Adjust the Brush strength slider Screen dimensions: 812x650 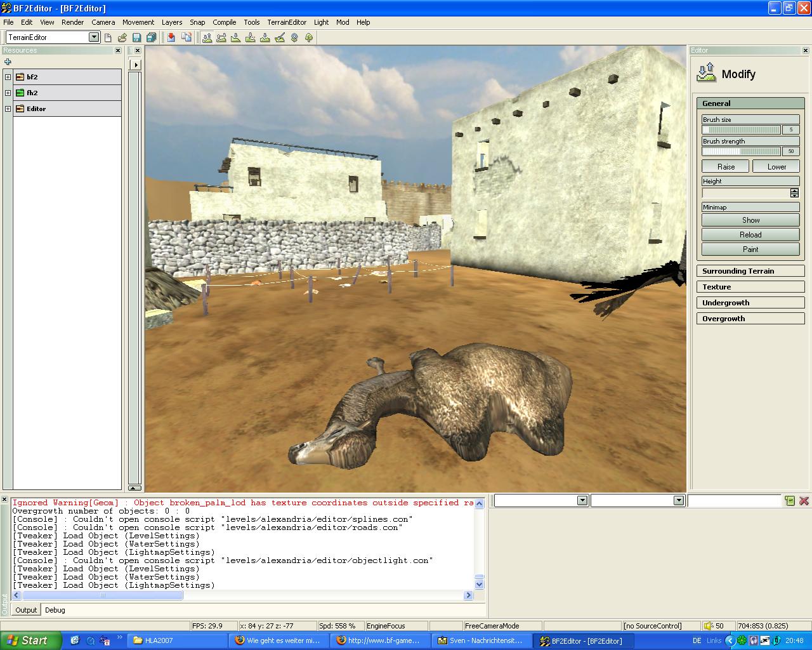click(x=741, y=151)
